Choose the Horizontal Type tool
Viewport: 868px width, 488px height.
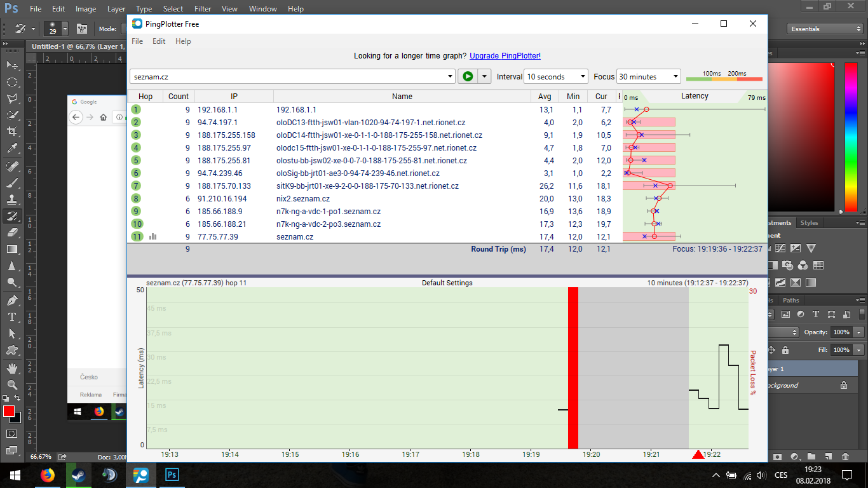(x=12, y=316)
